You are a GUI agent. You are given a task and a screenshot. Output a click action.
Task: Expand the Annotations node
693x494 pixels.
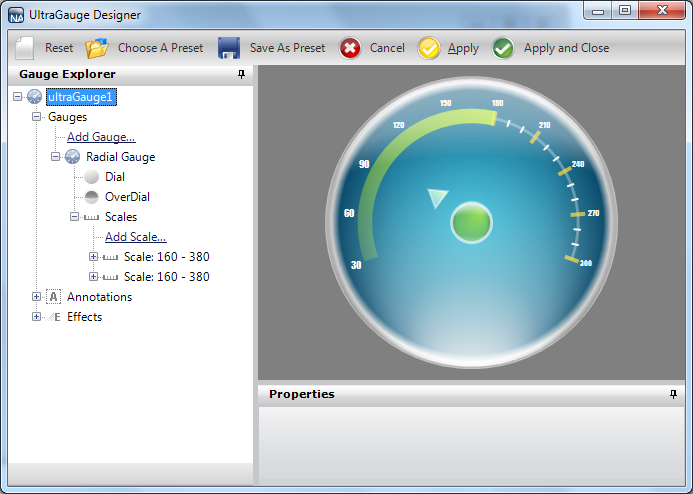pyautogui.click(x=37, y=297)
